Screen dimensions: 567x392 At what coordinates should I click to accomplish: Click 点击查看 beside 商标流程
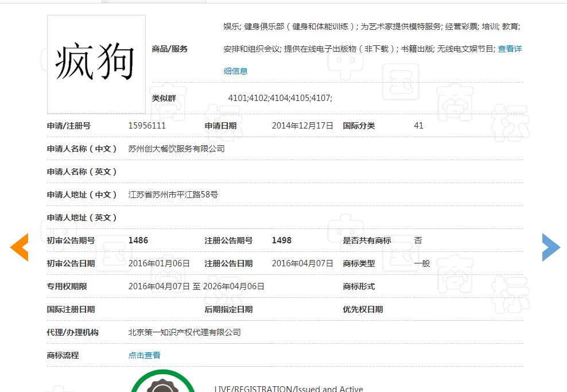pos(144,355)
